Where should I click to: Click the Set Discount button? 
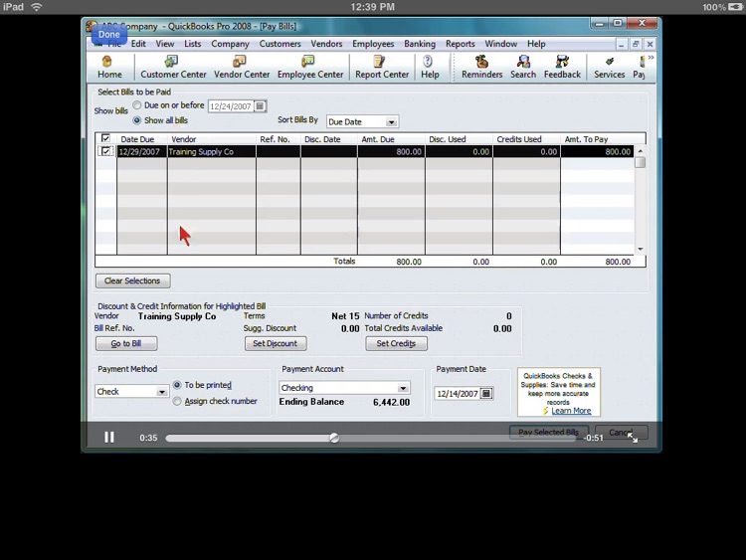[x=276, y=343]
